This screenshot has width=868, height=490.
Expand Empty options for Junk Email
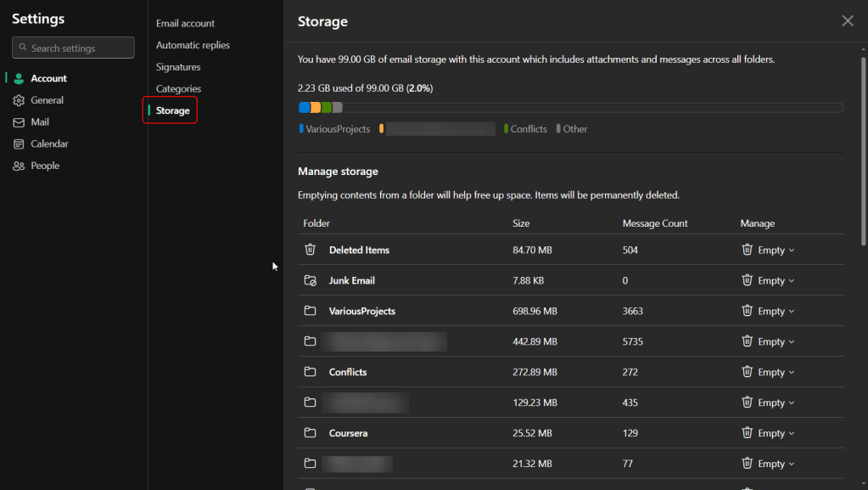769,281
